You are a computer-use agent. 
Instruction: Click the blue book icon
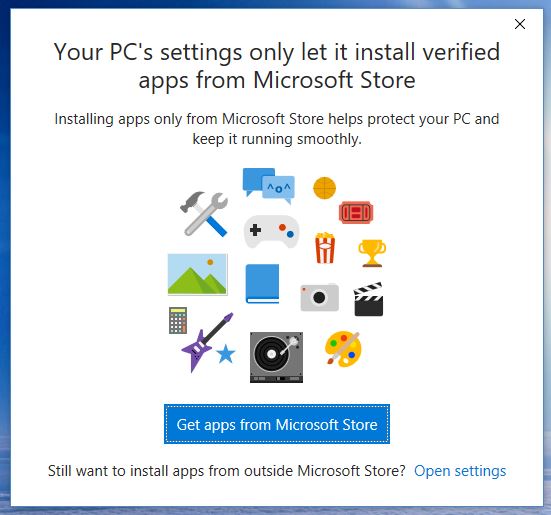[x=262, y=284]
